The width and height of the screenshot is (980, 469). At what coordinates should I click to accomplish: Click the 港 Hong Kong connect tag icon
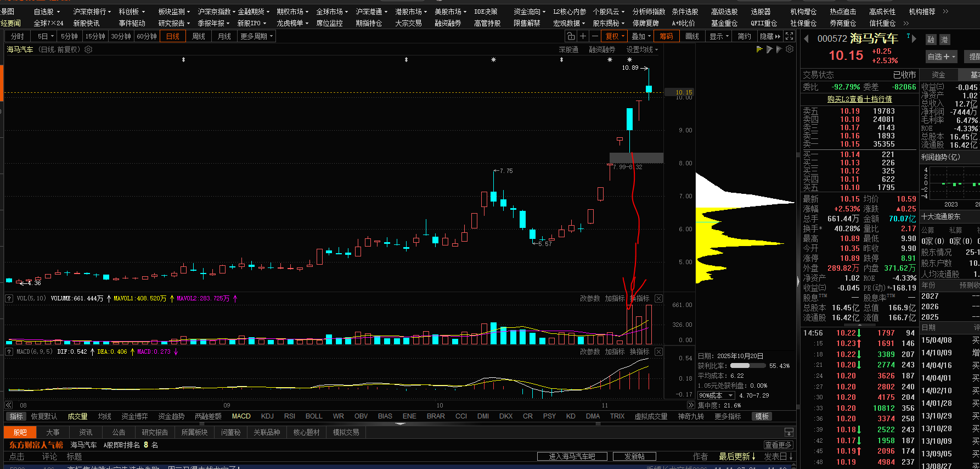tap(944, 40)
